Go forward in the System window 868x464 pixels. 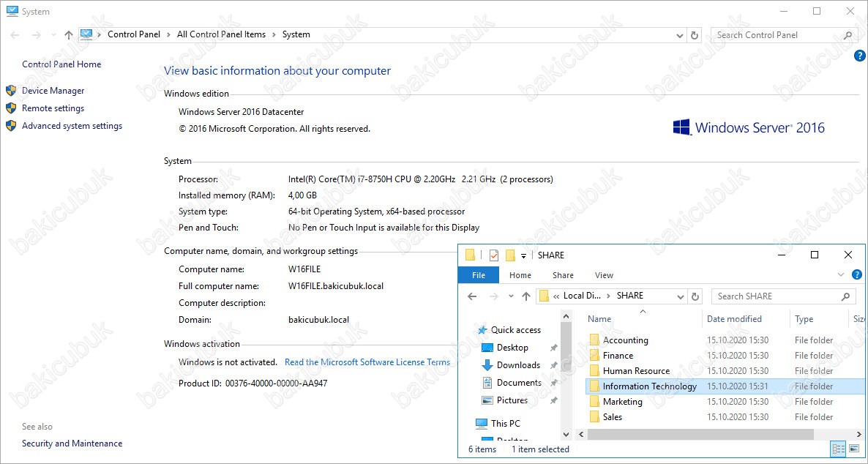[37, 35]
